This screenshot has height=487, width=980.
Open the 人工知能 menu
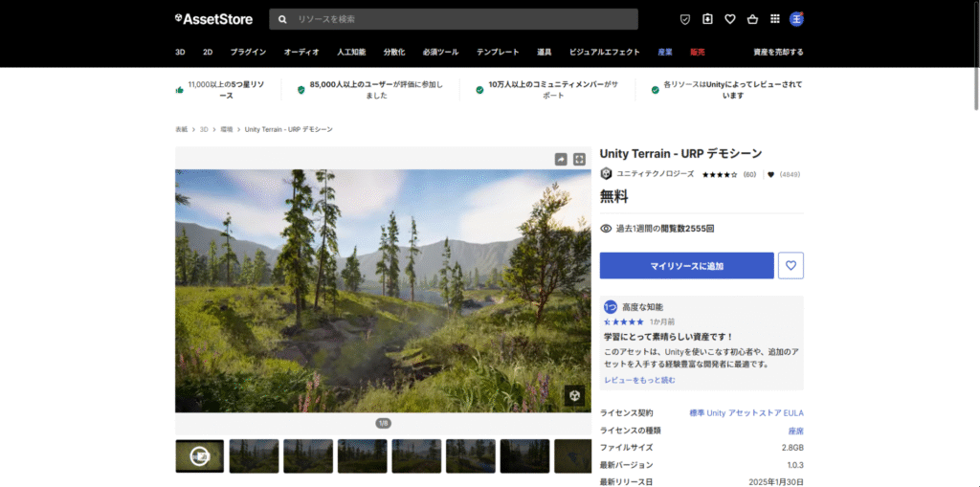[x=351, y=53]
